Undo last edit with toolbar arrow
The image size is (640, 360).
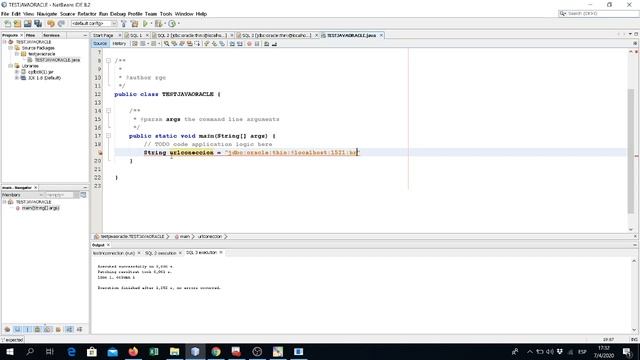tap(51, 24)
